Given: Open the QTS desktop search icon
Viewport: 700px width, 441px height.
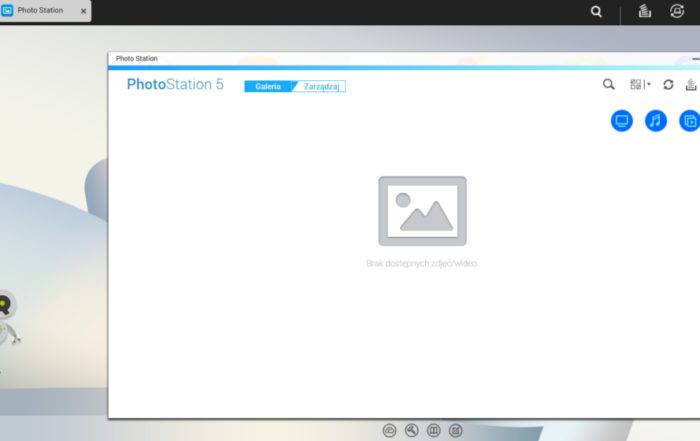Looking at the screenshot, I should [x=596, y=12].
